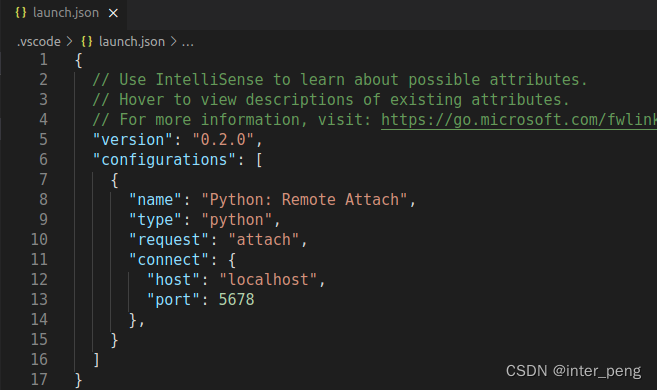Image resolution: width=657 pixels, height=390 pixels.
Task: Click the 5678 port number
Action: coord(236,300)
